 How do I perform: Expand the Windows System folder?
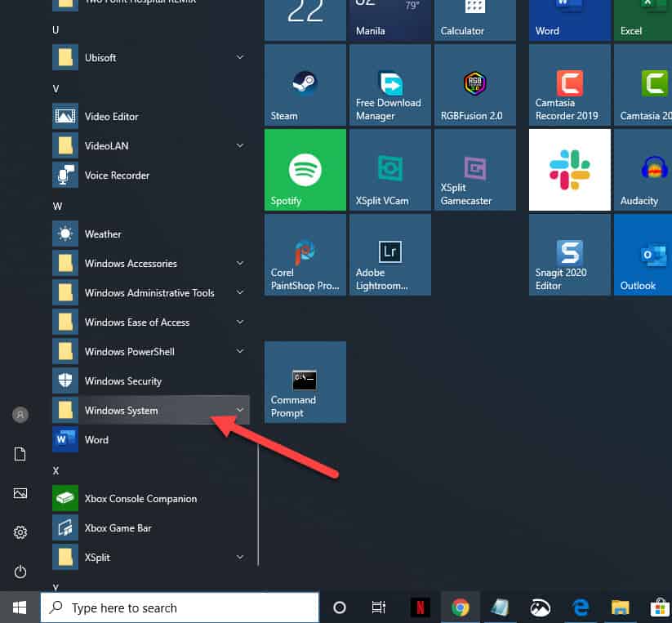(x=151, y=410)
